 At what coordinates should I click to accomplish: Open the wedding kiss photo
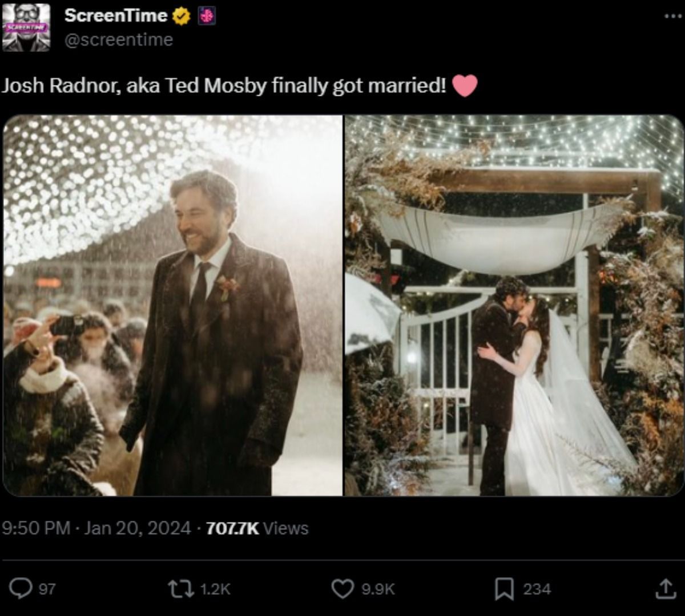[x=511, y=308]
